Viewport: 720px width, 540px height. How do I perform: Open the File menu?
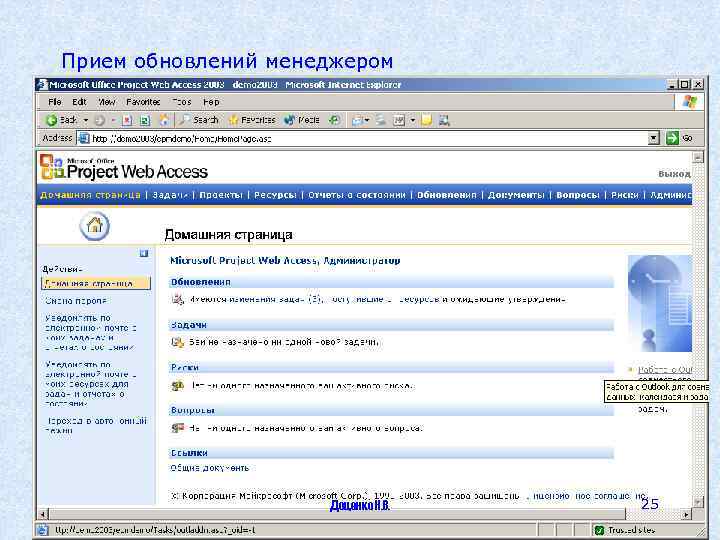(55, 102)
